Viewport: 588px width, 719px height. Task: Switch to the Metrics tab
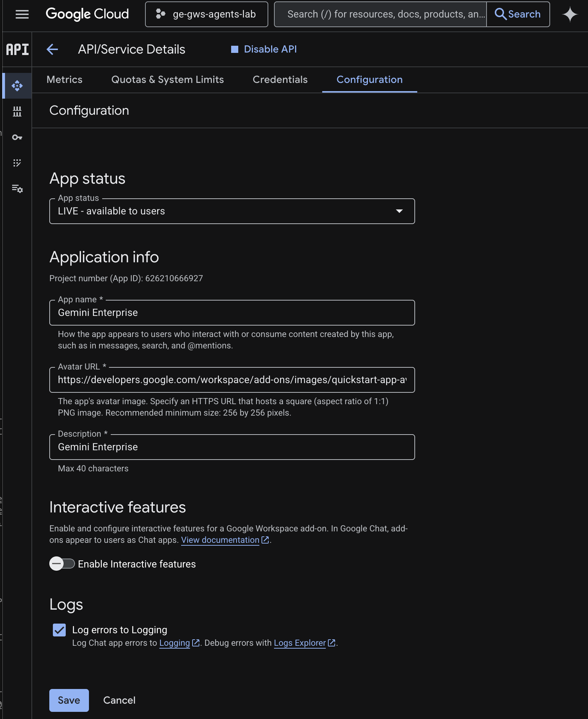(x=64, y=80)
